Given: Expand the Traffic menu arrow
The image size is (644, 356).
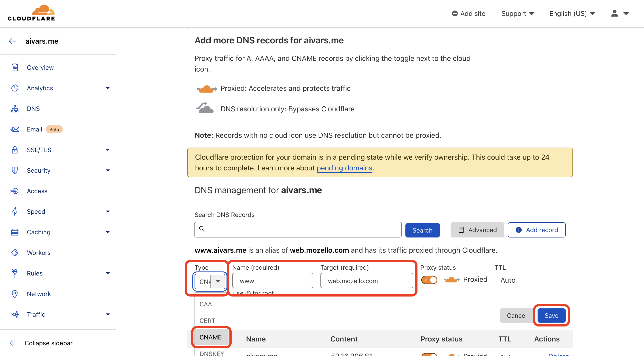Looking at the screenshot, I should [108, 314].
